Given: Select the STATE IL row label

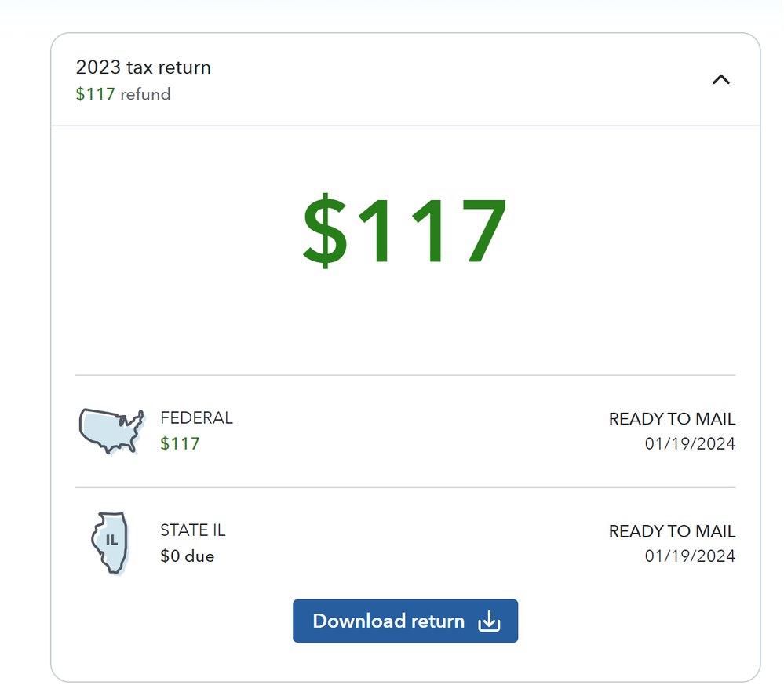Looking at the screenshot, I should 192,530.
